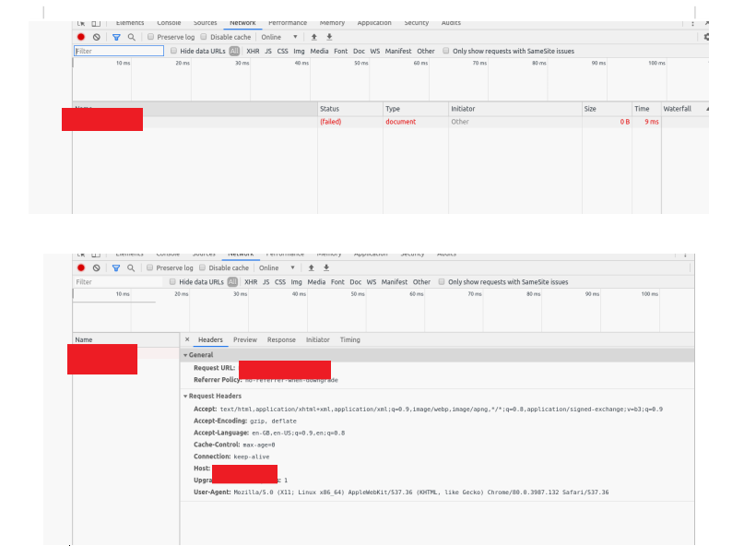Image resolution: width=756 pixels, height=546 pixels.
Task: Select the (failed) status cell
Action: pos(331,122)
